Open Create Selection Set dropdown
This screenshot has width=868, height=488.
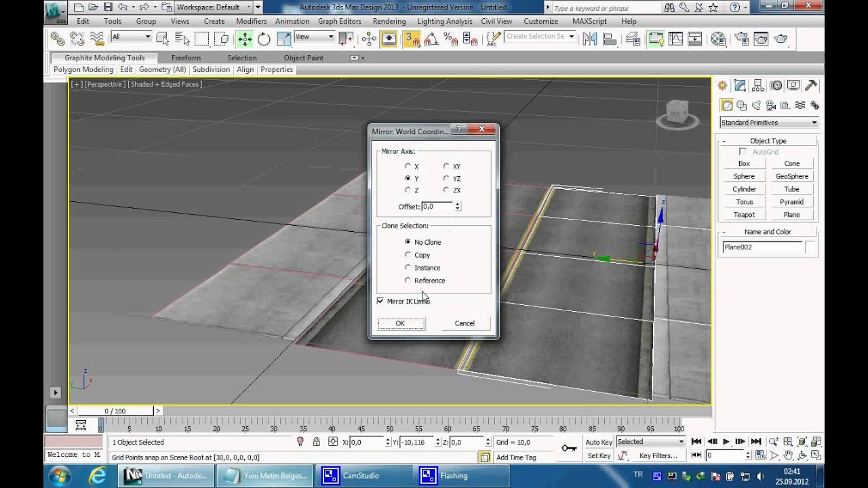[x=540, y=37]
